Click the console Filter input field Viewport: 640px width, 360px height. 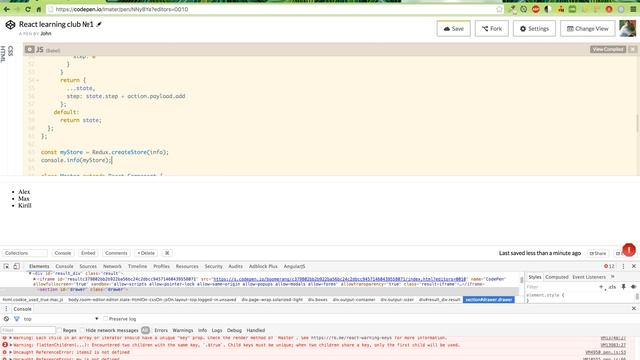click(28, 330)
